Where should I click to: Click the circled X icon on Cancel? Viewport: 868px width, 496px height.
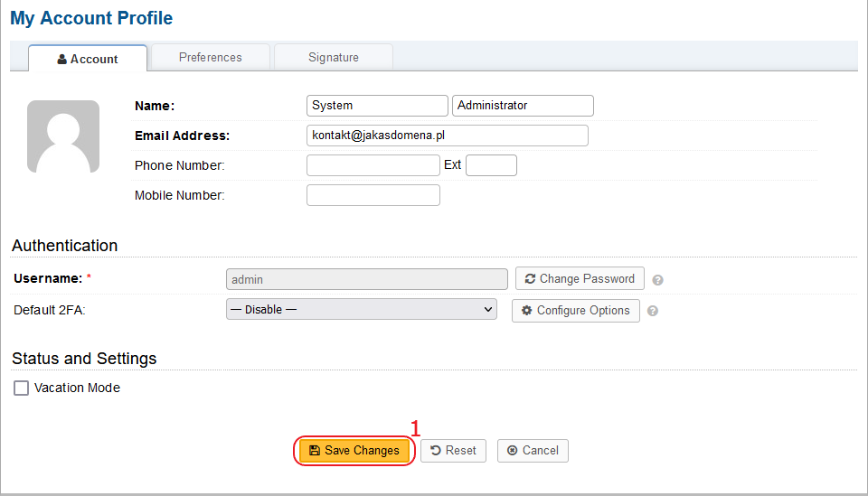pyautogui.click(x=513, y=451)
